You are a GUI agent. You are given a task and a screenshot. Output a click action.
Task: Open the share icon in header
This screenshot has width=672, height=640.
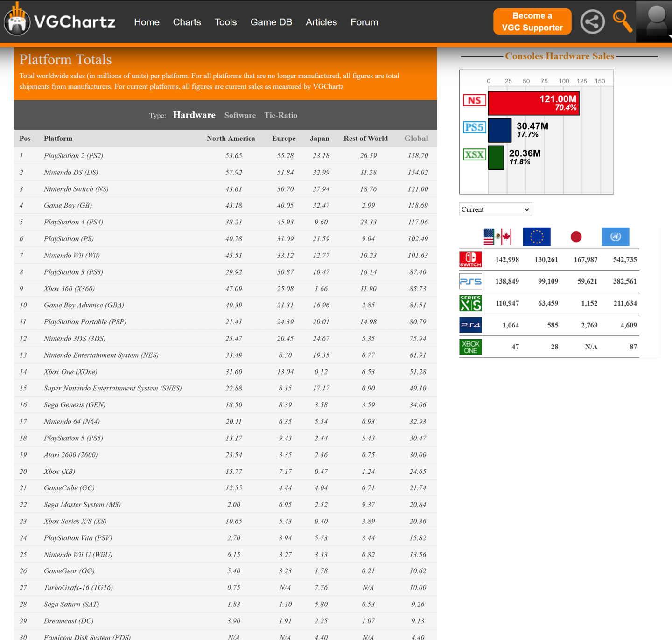(x=592, y=21)
